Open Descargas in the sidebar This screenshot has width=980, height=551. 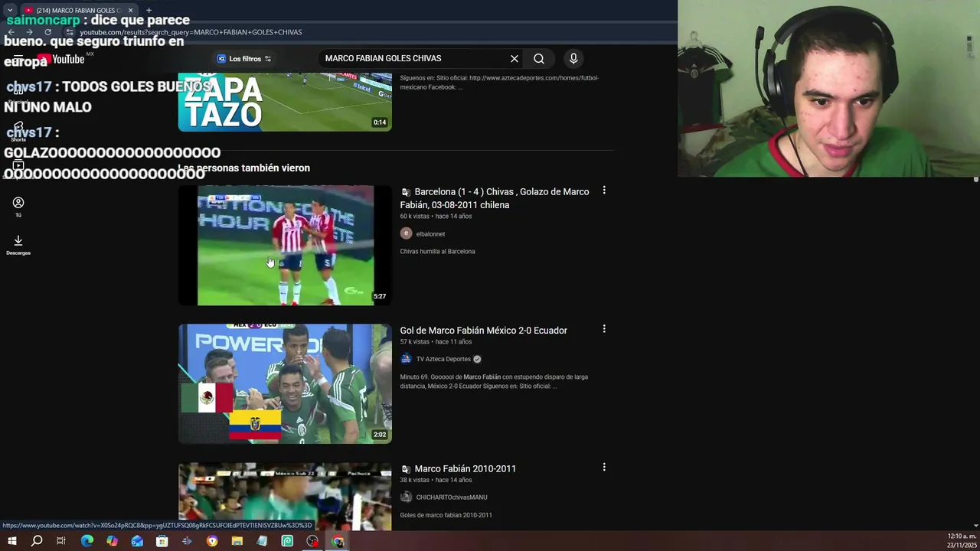(x=18, y=245)
